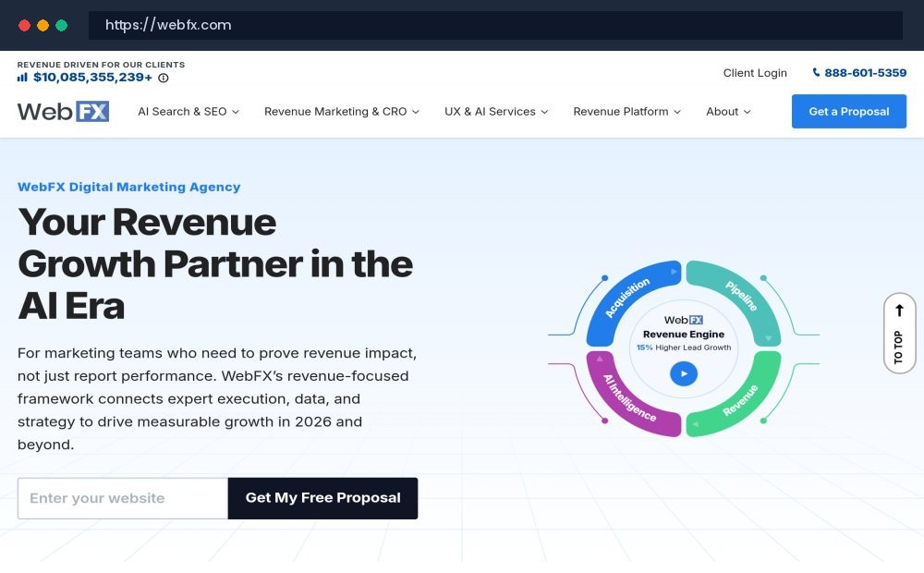Screen dimensions: 924x573
Task: Click the phone icon next to 888-601-5359
Action: click(816, 72)
